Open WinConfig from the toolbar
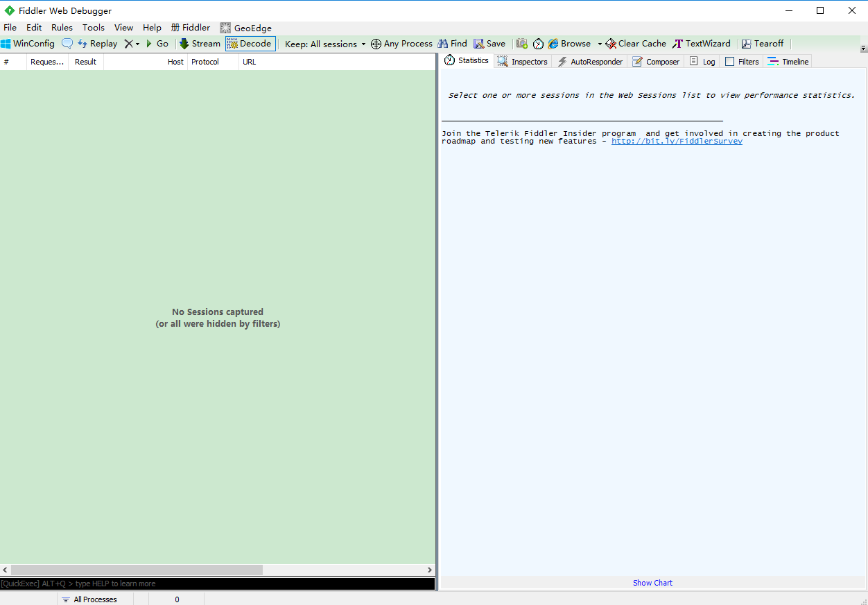Screen dimensions: 868x605 28,44
